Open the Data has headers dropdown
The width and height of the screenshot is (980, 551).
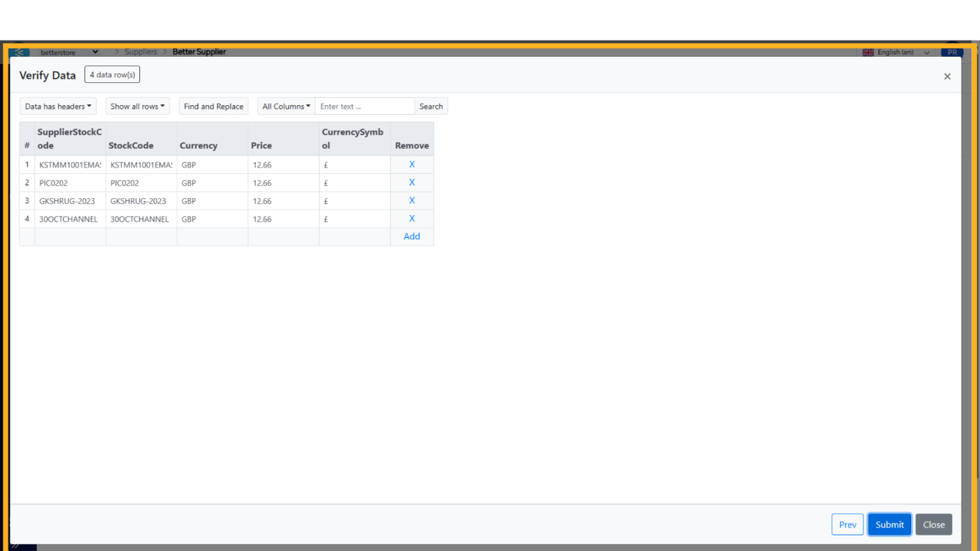click(x=58, y=107)
